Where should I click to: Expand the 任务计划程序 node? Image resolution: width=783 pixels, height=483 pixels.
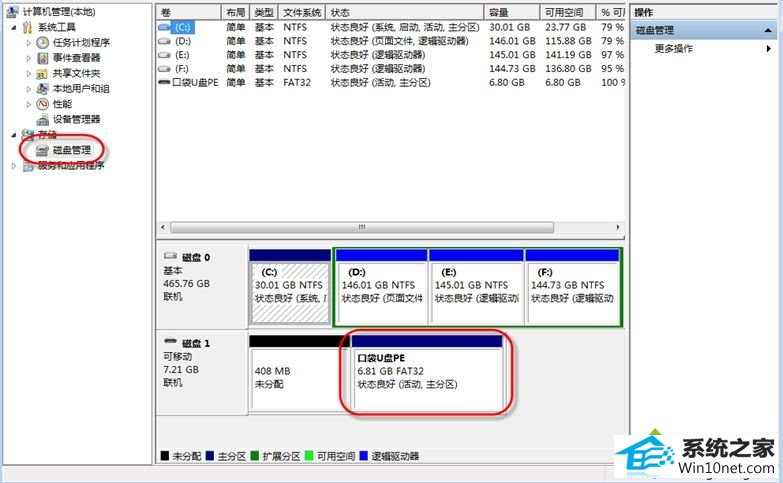click(28, 43)
